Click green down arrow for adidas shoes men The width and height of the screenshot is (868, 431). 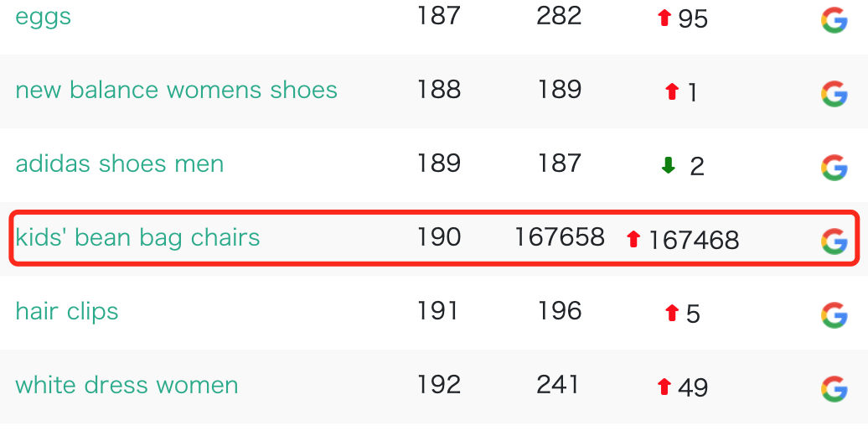click(x=668, y=166)
